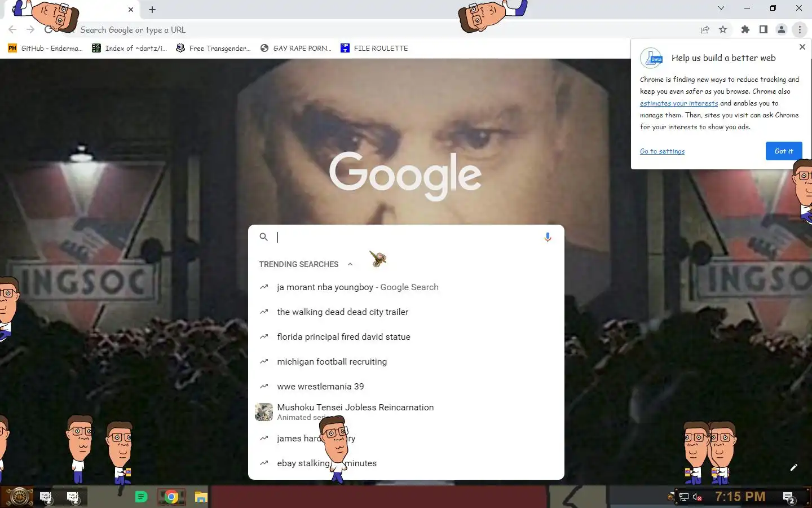This screenshot has height=508, width=812.
Task: Click the voice search microphone
Action: pyautogui.click(x=548, y=237)
